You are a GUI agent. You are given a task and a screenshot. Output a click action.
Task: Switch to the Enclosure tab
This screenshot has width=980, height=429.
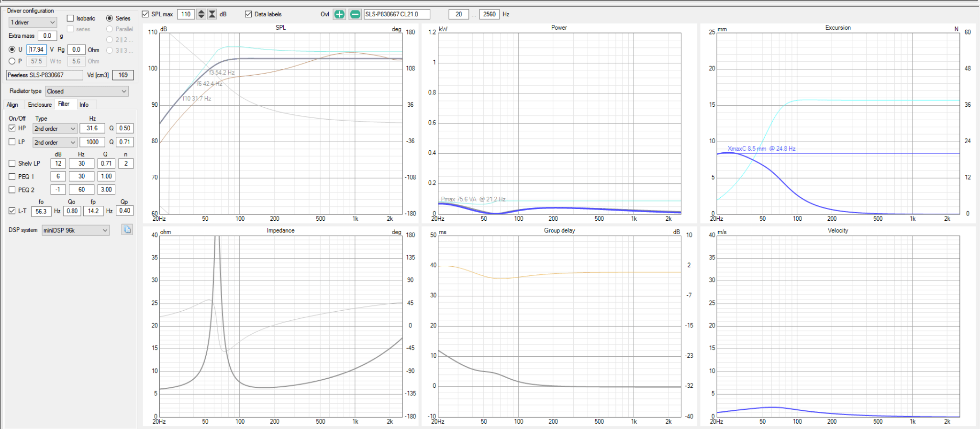click(40, 104)
